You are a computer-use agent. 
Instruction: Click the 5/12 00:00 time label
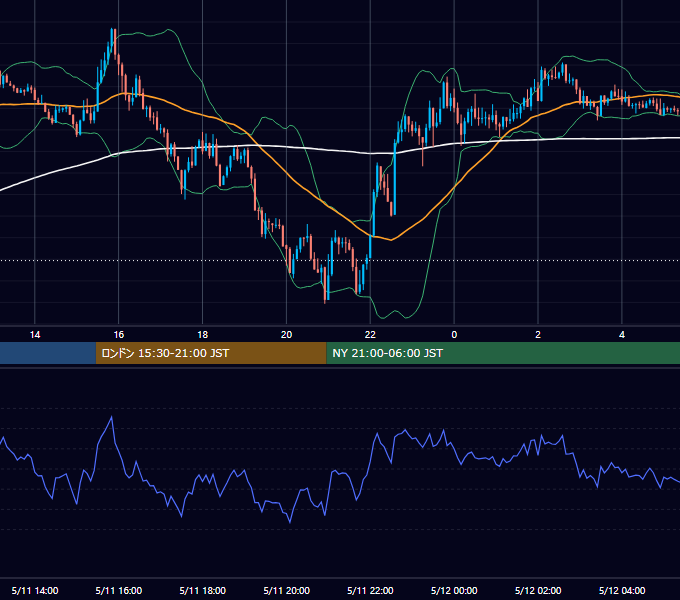click(x=454, y=590)
